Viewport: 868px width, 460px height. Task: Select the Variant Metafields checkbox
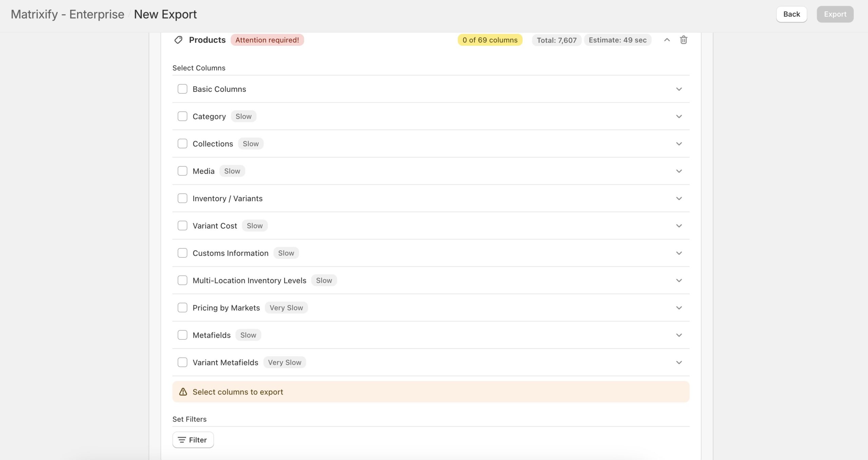[x=182, y=362]
